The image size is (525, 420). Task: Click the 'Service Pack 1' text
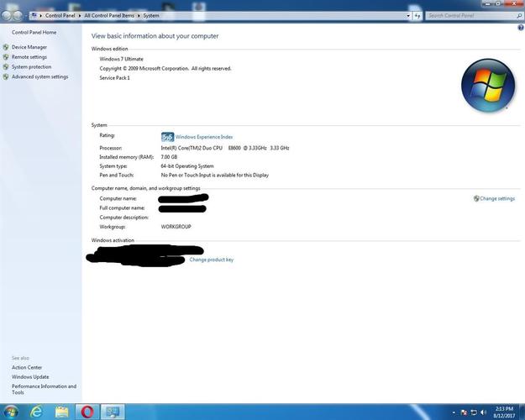114,78
